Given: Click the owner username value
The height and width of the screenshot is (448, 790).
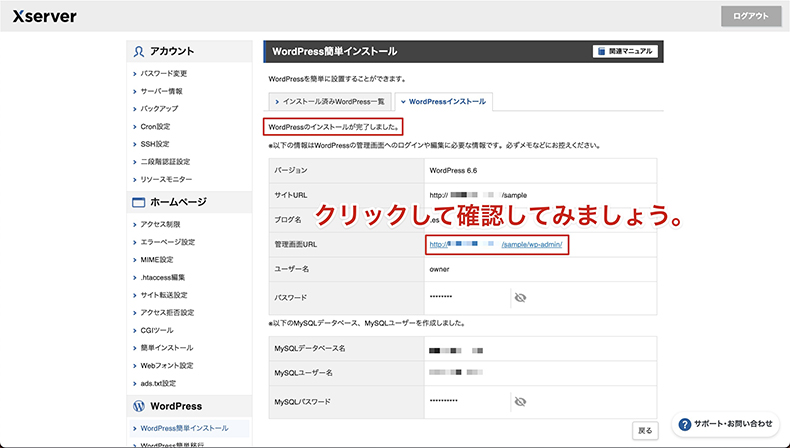Looking at the screenshot, I should [439, 269].
